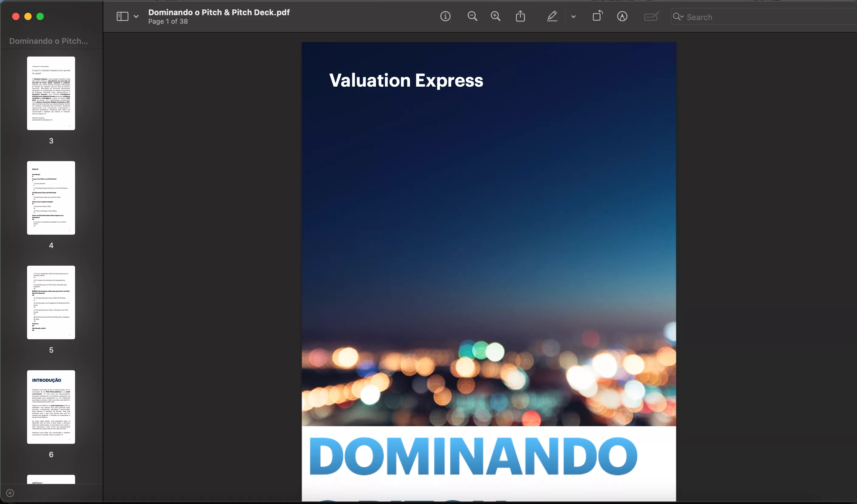Viewport: 857px width, 504px height.
Task: Open the form filling toolbar icon
Action: pyautogui.click(x=651, y=16)
